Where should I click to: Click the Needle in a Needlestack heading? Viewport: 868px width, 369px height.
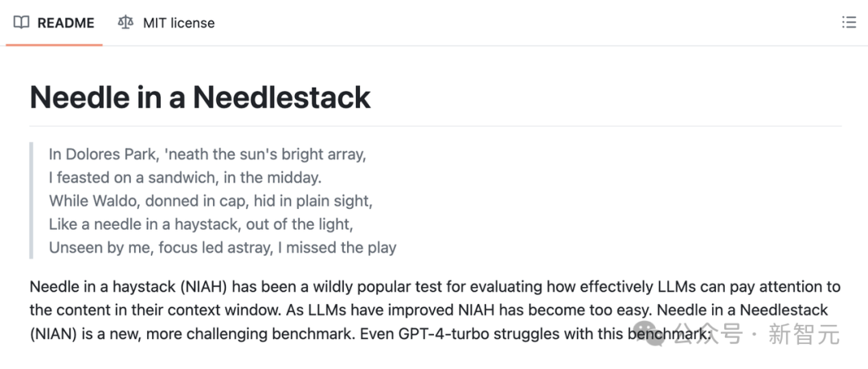click(x=200, y=97)
